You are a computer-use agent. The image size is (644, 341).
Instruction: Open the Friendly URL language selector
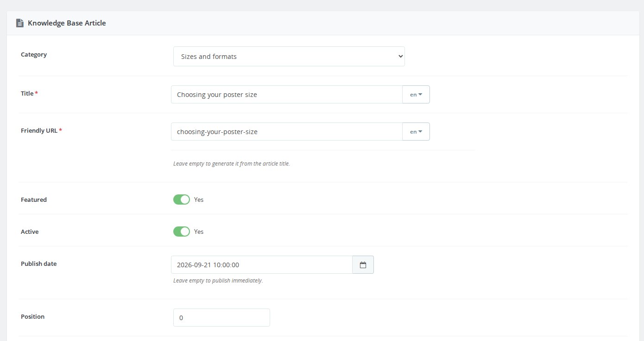tap(416, 132)
